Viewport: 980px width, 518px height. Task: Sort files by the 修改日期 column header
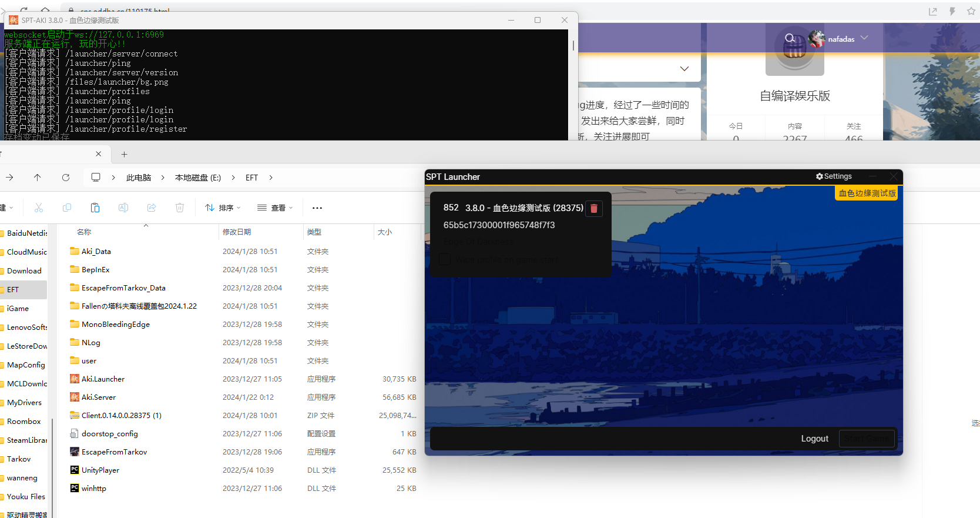click(237, 232)
